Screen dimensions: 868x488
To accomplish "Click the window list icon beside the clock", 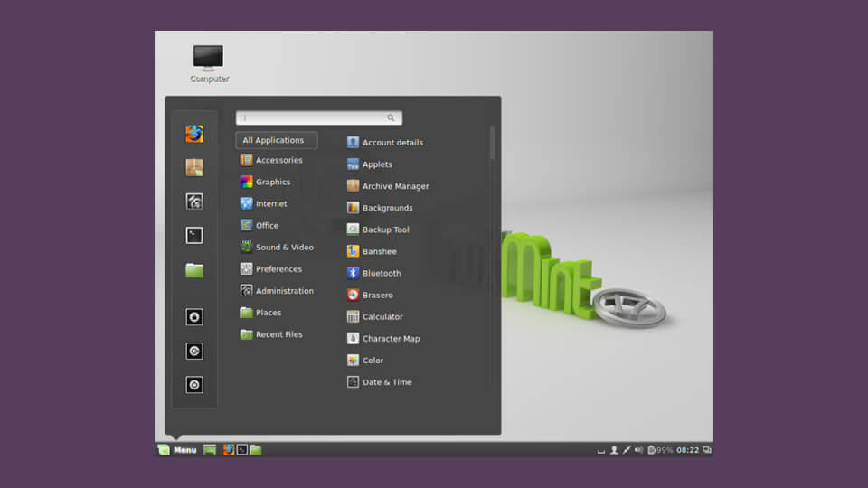I will (x=707, y=450).
